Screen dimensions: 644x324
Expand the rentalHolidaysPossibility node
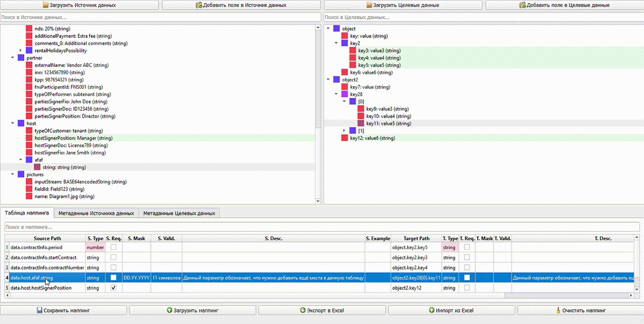[21, 50]
